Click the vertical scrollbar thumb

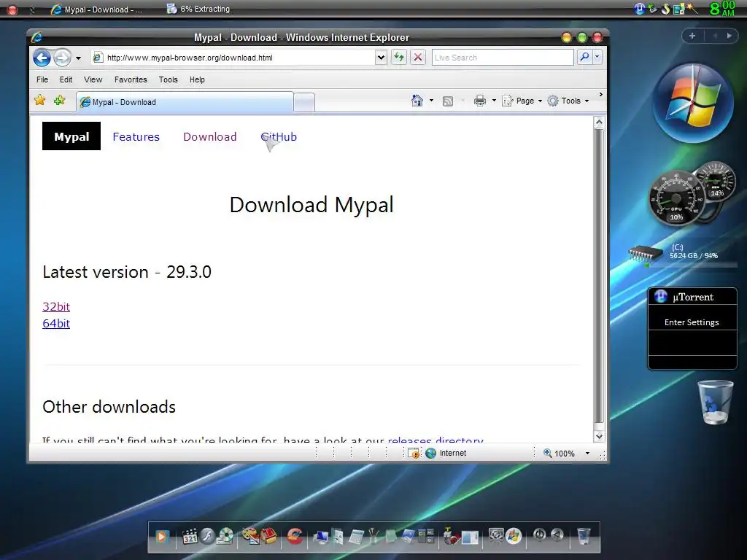click(x=599, y=276)
